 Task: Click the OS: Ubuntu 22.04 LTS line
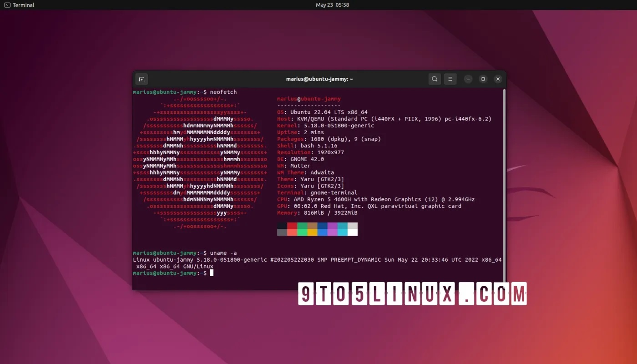click(x=322, y=112)
